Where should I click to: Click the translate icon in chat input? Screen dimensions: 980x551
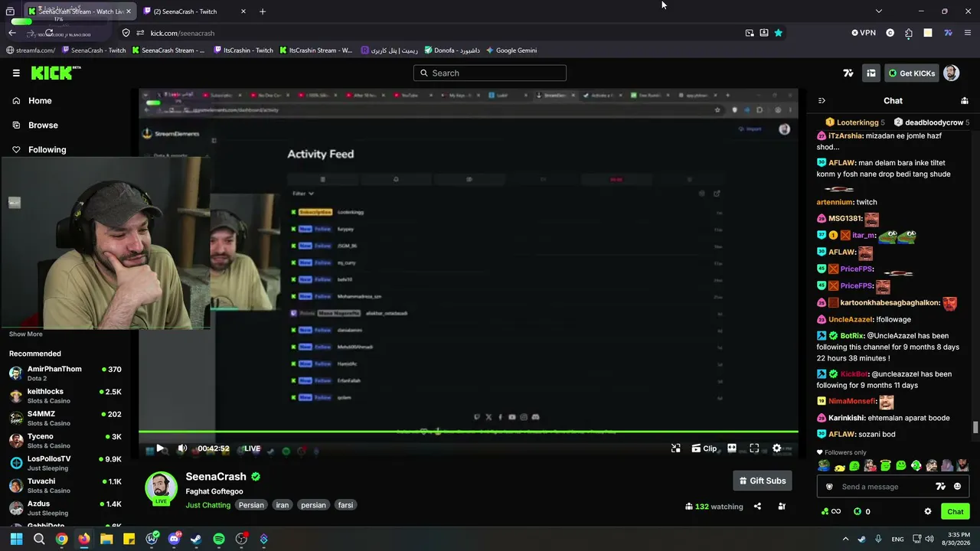coord(941,487)
